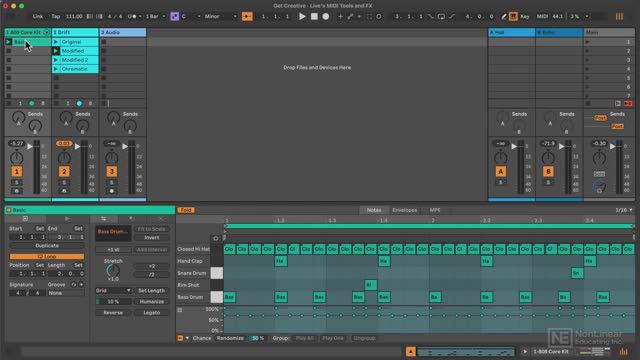This screenshot has height=360, width=640.
Task: Open the Scale Mode icon next to C
Action: (175, 16)
